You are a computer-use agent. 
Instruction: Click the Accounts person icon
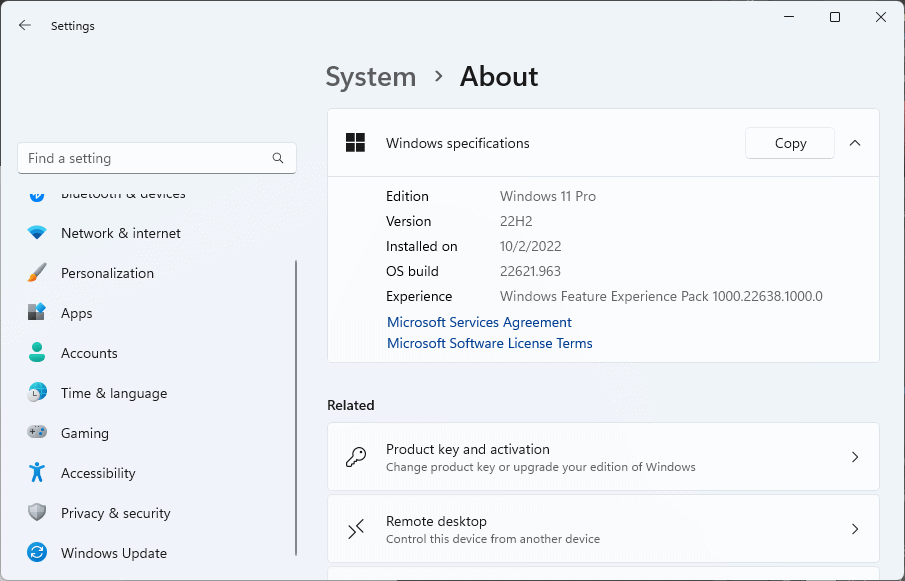(37, 353)
